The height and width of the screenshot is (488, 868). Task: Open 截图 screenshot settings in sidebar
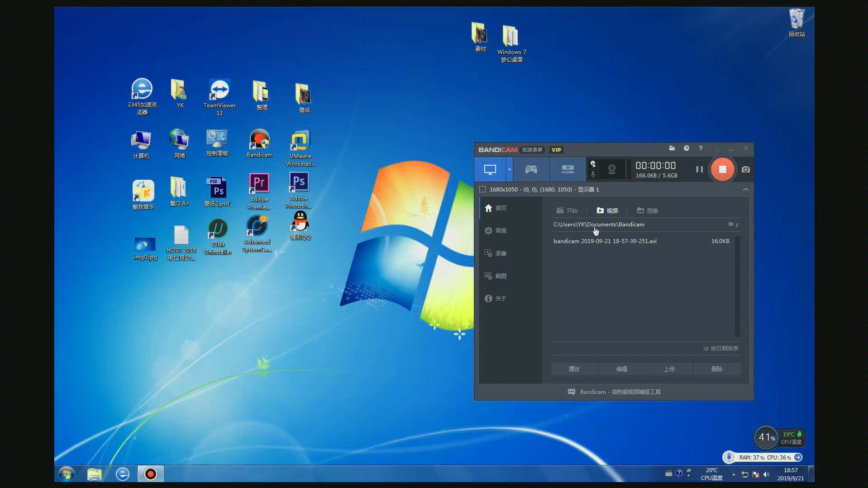pyautogui.click(x=496, y=276)
